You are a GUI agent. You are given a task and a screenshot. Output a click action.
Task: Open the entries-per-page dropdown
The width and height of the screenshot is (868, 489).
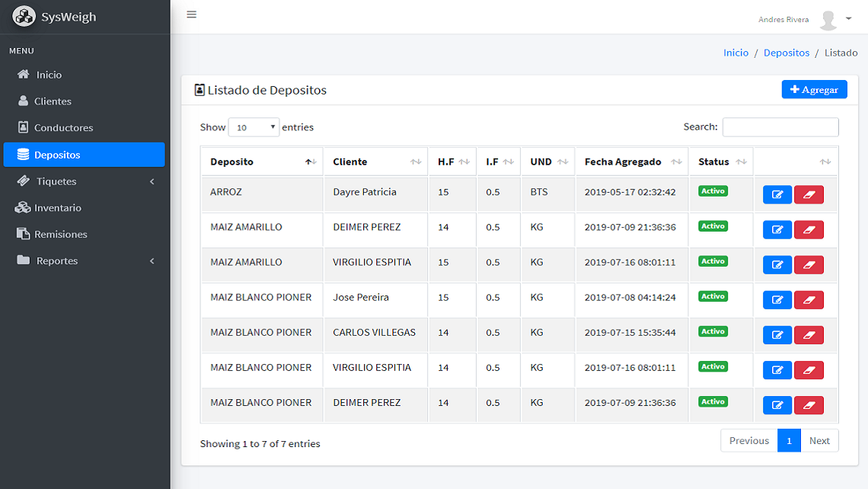[x=254, y=127]
